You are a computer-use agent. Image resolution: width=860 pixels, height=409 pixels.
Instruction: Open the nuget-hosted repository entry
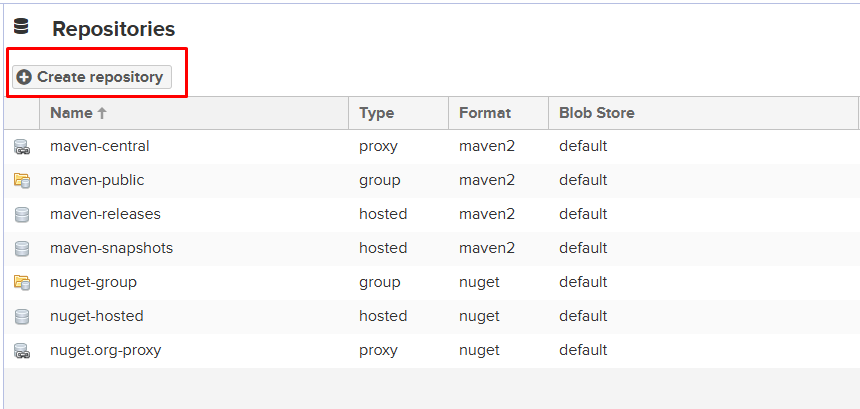(97, 317)
